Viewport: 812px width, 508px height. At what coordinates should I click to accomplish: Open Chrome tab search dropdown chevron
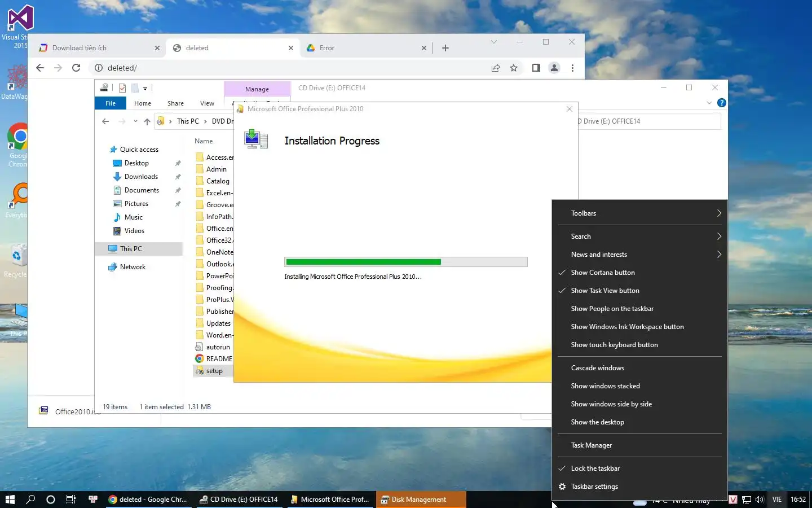click(x=494, y=42)
